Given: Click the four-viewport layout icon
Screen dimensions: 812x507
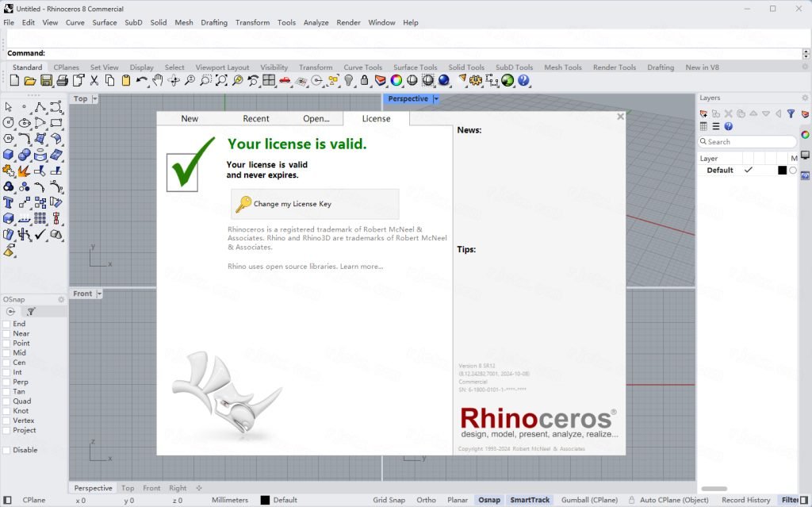Looking at the screenshot, I should (269, 80).
